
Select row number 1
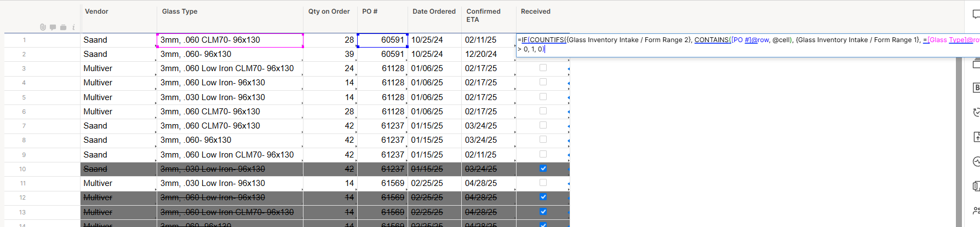pos(24,40)
